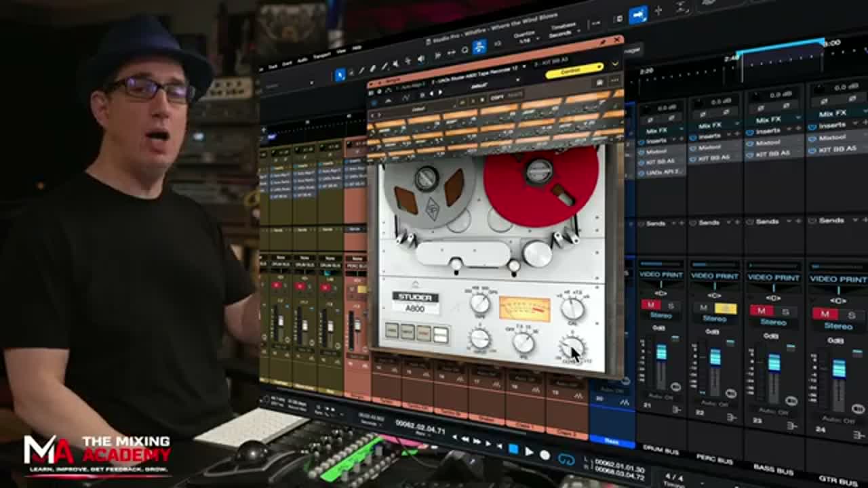
Task: Click the lit white path button on Studer
Action: [x=440, y=334]
